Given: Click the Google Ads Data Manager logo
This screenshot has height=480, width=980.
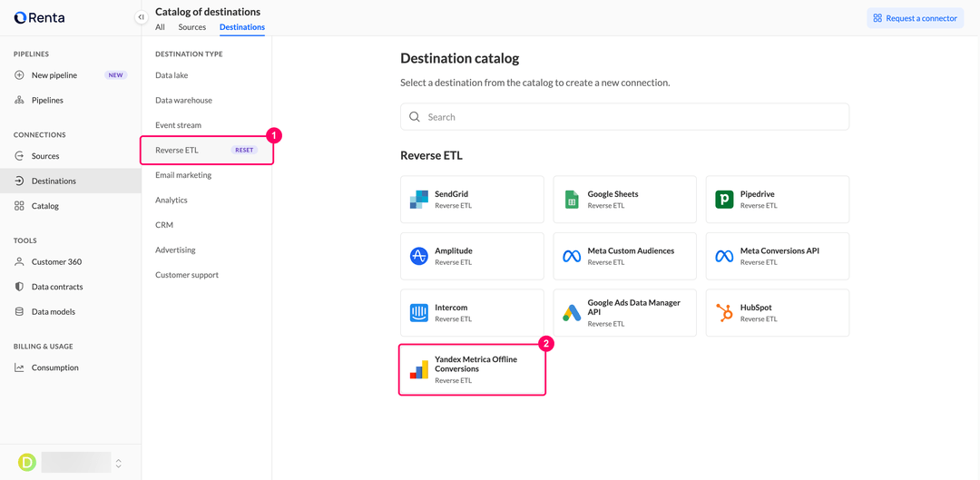Looking at the screenshot, I should click(572, 312).
